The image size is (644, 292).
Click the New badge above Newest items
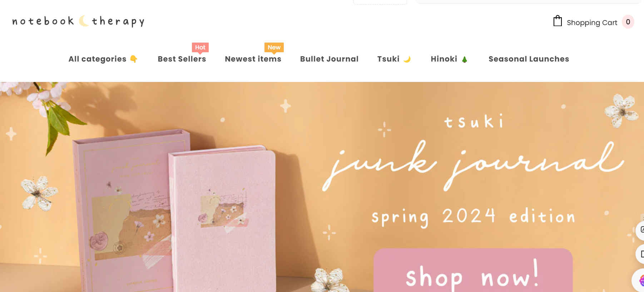point(274,48)
